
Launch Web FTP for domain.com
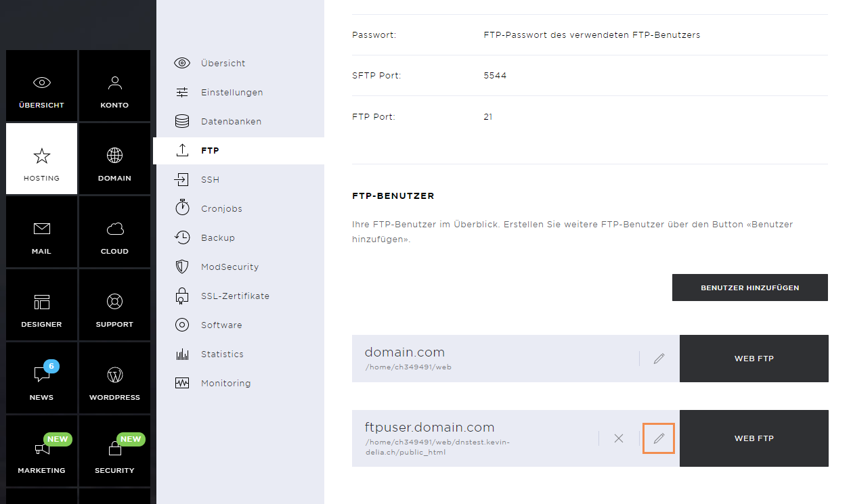tap(754, 359)
